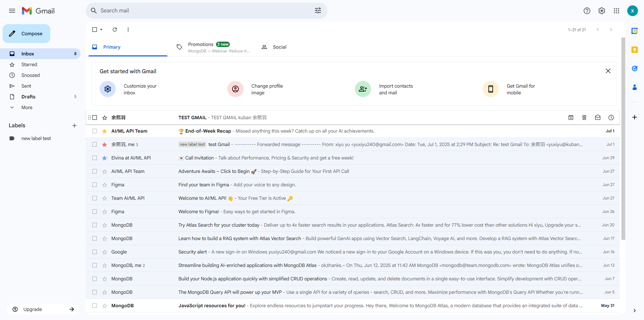Screen dimensions: 644x320
Task: Open the Starred folder
Action: pos(40,64)
